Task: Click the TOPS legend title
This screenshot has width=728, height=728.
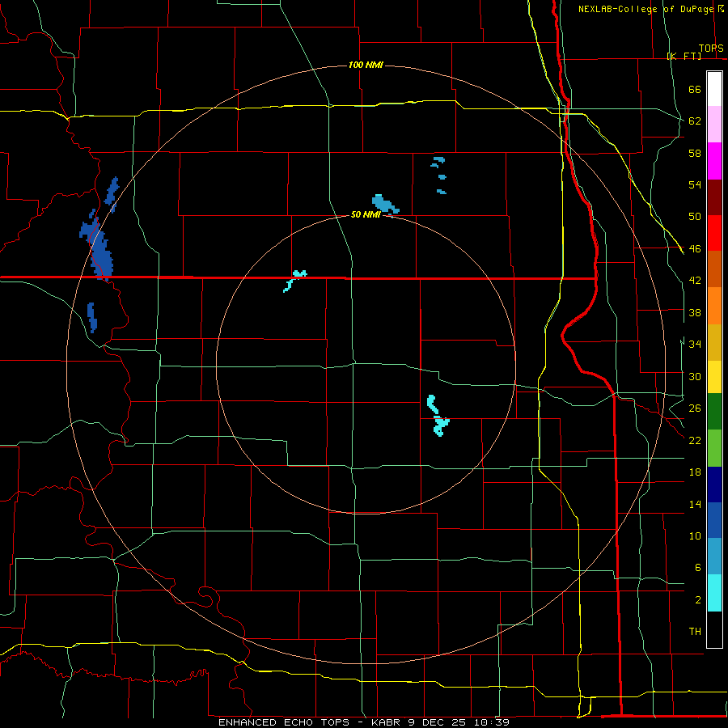Action: (x=711, y=49)
